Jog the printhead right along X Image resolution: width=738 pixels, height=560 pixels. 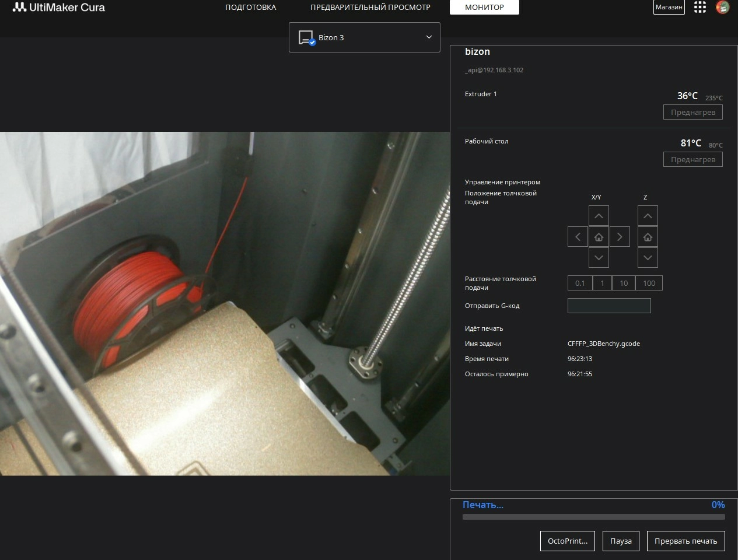620,236
